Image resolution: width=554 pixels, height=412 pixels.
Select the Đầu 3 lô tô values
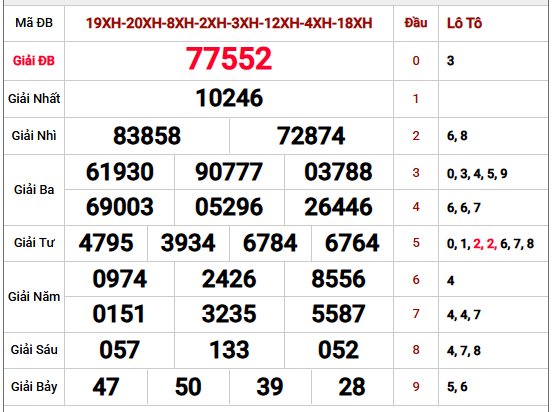click(x=477, y=173)
